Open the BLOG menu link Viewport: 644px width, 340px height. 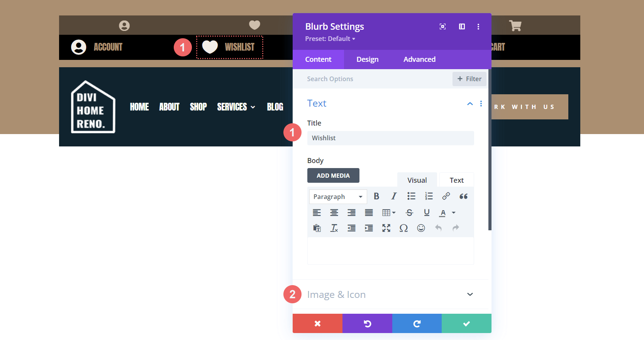[275, 107]
